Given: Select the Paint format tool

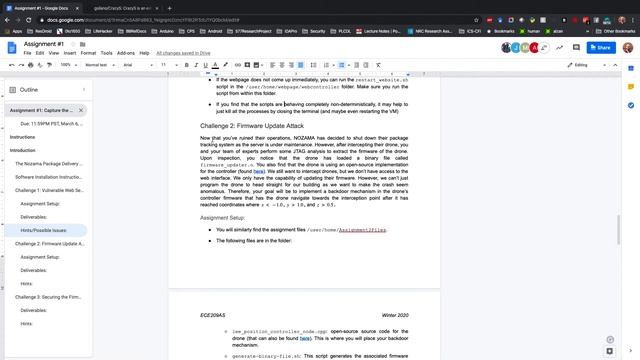Looking at the screenshot, I should [x=49, y=65].
